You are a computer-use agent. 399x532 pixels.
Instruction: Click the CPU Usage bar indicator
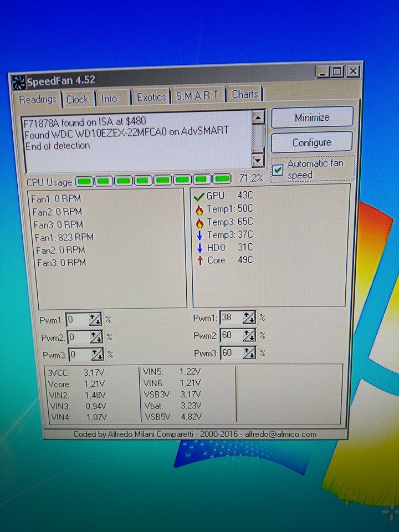click(154, 180)
